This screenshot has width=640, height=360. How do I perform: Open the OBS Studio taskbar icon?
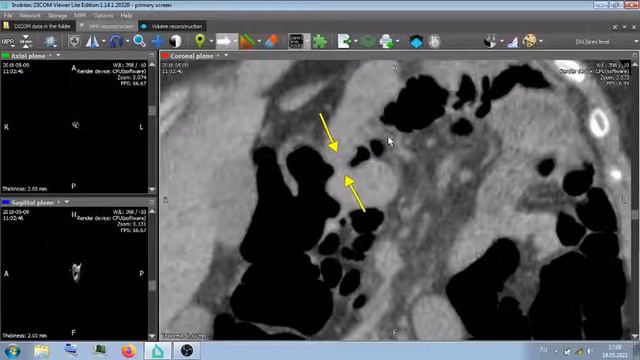[x=186, y=351]
